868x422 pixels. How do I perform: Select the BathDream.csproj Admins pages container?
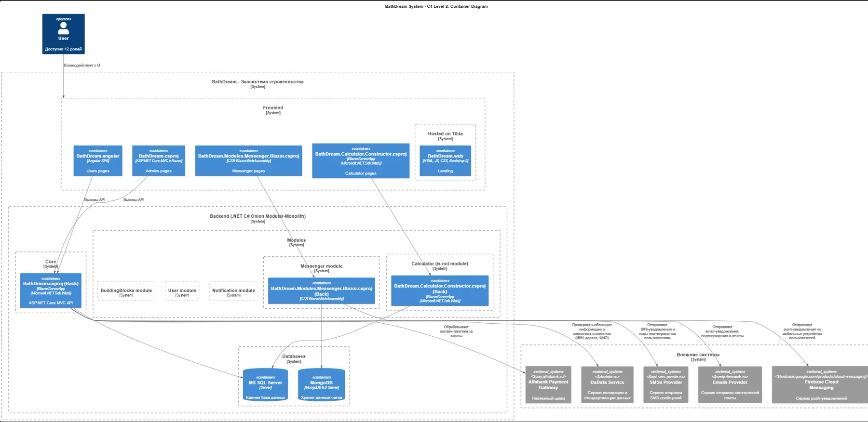point(159,161)
